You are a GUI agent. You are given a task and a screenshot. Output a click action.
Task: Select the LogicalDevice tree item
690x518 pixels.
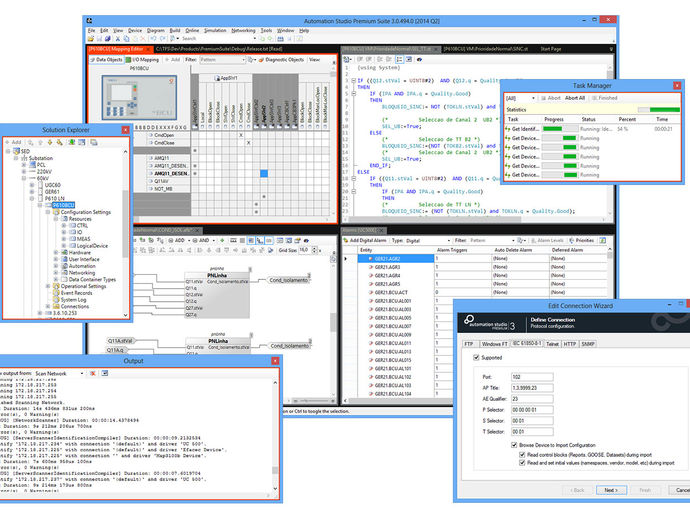[92, 246]
